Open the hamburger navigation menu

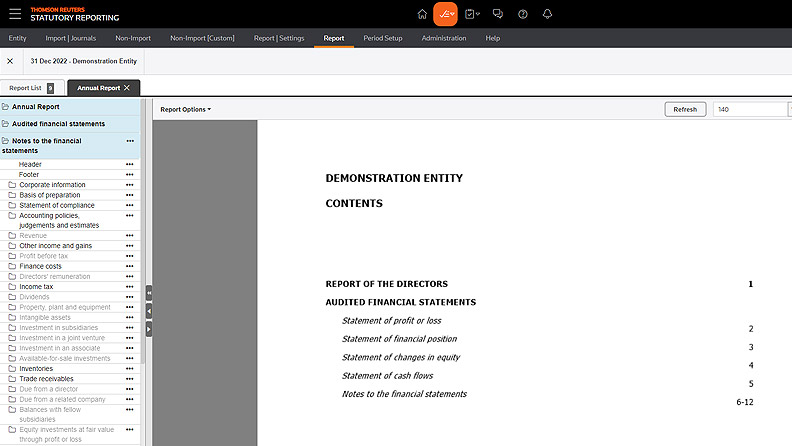pos(15,14)
